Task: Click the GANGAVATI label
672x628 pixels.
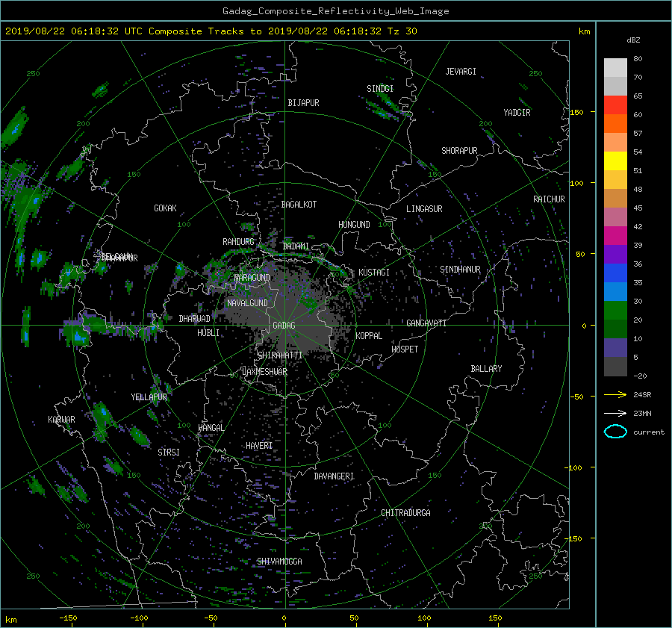Action: [x=426, y=323]
